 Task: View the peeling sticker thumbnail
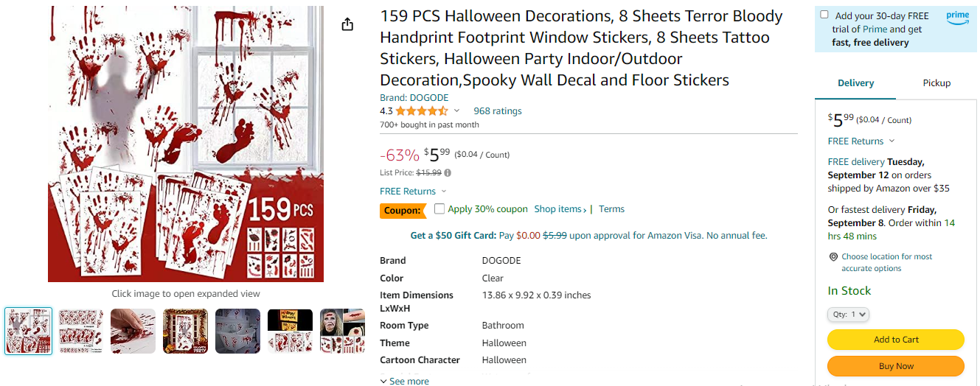point(133,331)
